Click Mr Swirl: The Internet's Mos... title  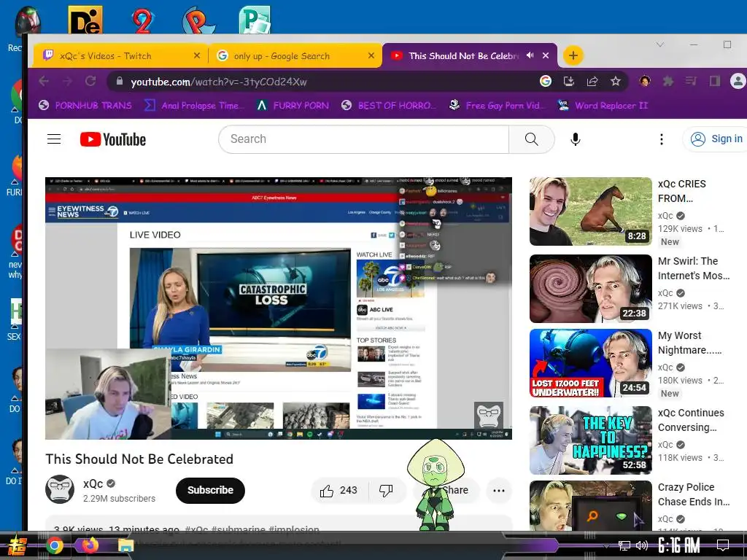(693, 268)
